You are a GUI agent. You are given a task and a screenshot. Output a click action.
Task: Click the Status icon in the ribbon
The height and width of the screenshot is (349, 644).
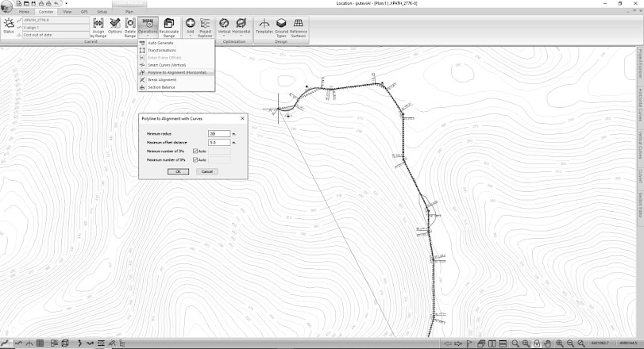click(9, 25)
